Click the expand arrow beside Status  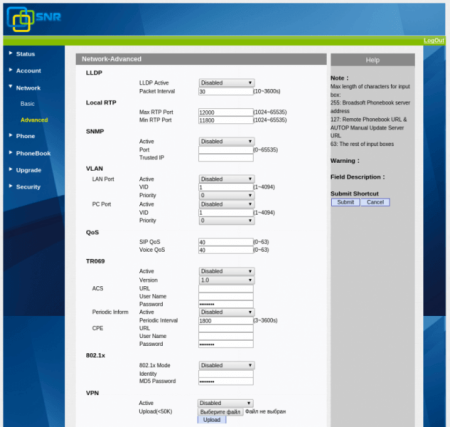(10, 53)
